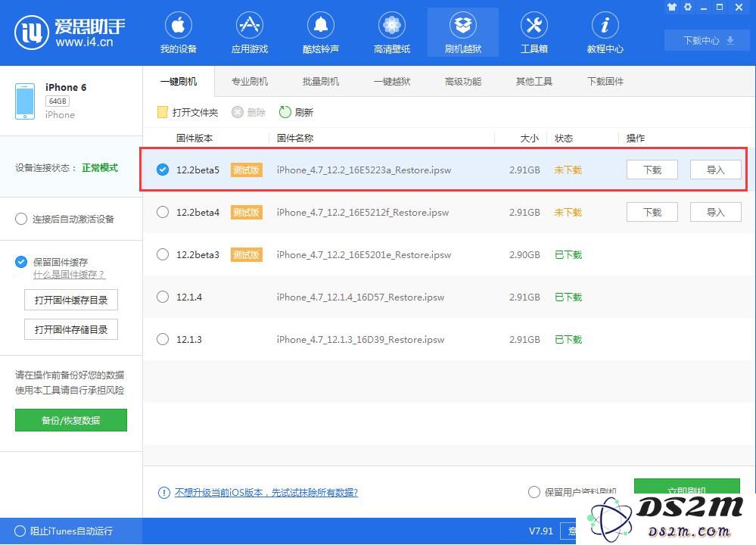Image resolution: width=756 pixels, height=545 pixels.
Task: Click 导入 button for 12.2beta4
Action: pos(715,212)
